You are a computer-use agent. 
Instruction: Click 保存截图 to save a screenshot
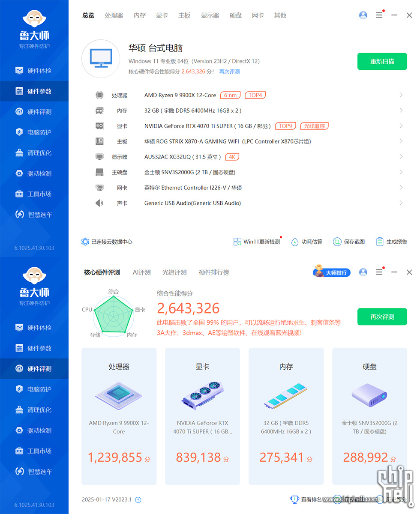349,242
